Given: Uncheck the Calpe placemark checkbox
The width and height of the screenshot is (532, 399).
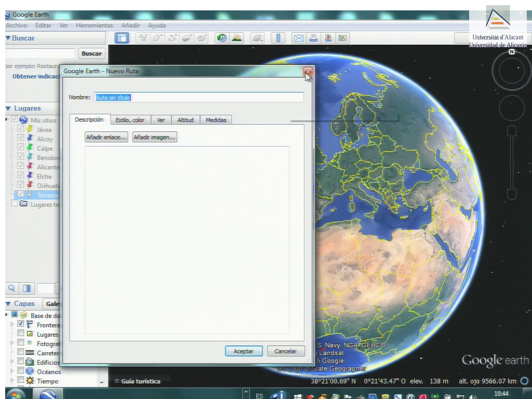Looking at the screenshot, I should [20, 147].
